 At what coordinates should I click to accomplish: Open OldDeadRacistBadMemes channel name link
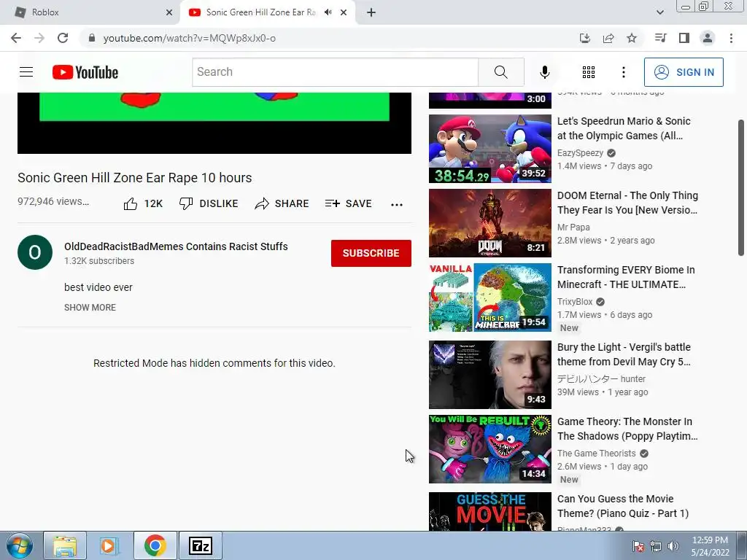(176, 246)
